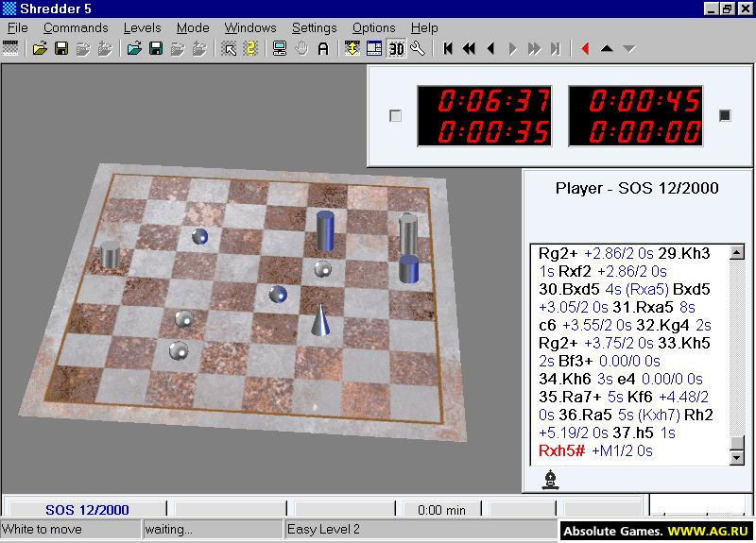The height and width of the screenshot is (543, 756).
Task: Click the computer move icon
Action: 280,49
